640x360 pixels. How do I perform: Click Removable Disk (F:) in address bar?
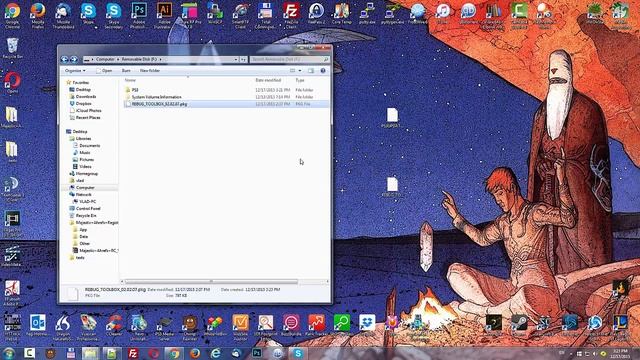(x=138, y=60)
